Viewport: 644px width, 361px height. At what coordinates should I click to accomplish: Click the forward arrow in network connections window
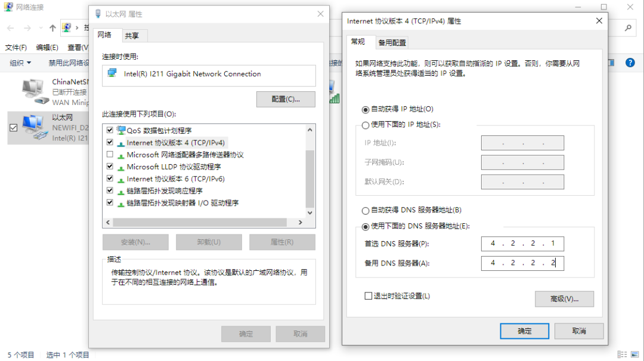coord(27,28)
